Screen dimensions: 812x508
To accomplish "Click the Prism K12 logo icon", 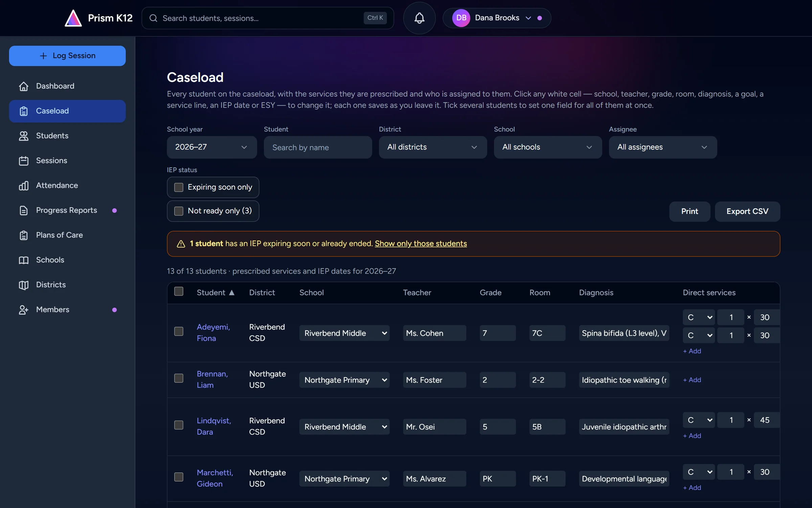I will click(x=73, y=18).
